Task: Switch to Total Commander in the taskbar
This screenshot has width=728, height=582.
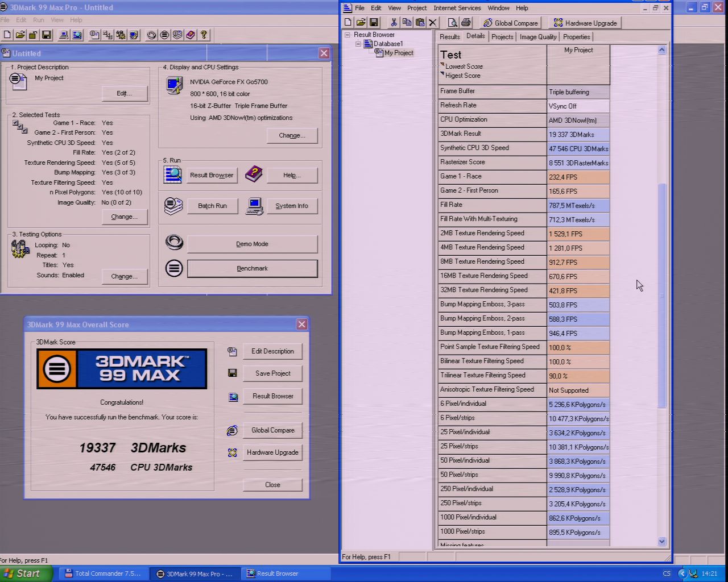Action: click(x=104, y=573)
